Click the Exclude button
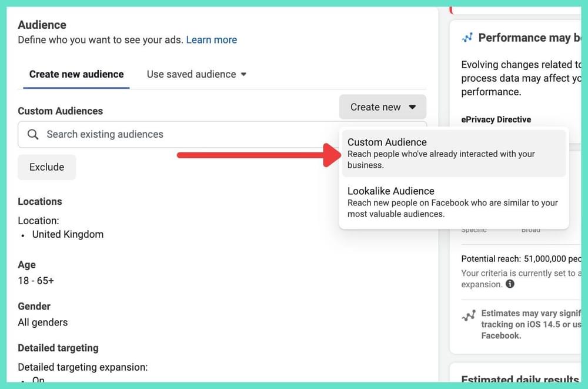This screenshot has height=389, width=588. [46, 167]
